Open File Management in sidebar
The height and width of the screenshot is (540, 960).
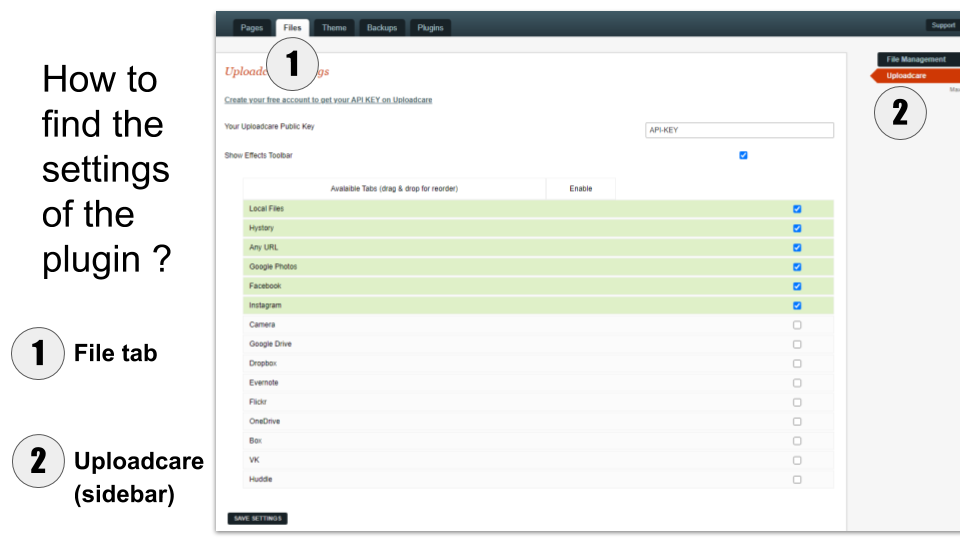tap(918, 59)
